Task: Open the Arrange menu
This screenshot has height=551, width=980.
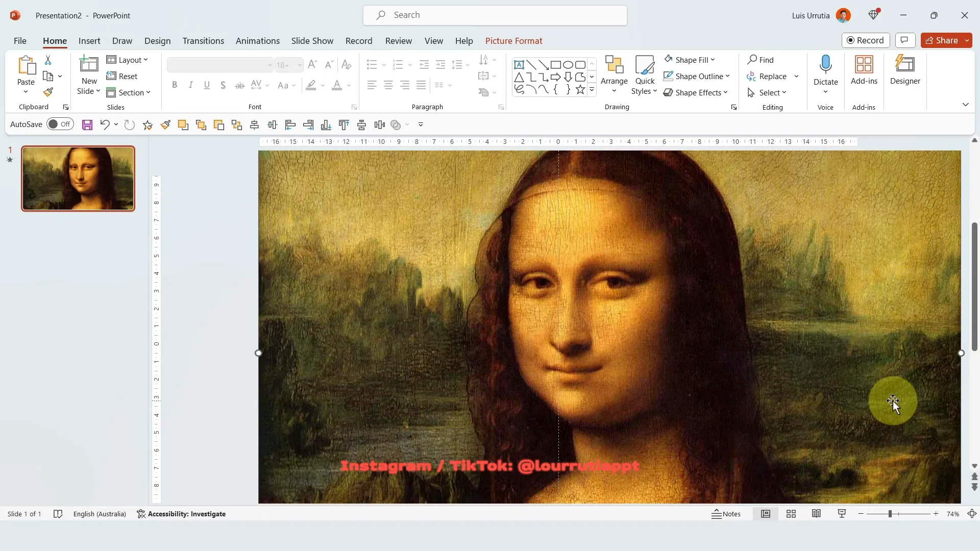Action: pyautogui.click(x=614, y=75)
